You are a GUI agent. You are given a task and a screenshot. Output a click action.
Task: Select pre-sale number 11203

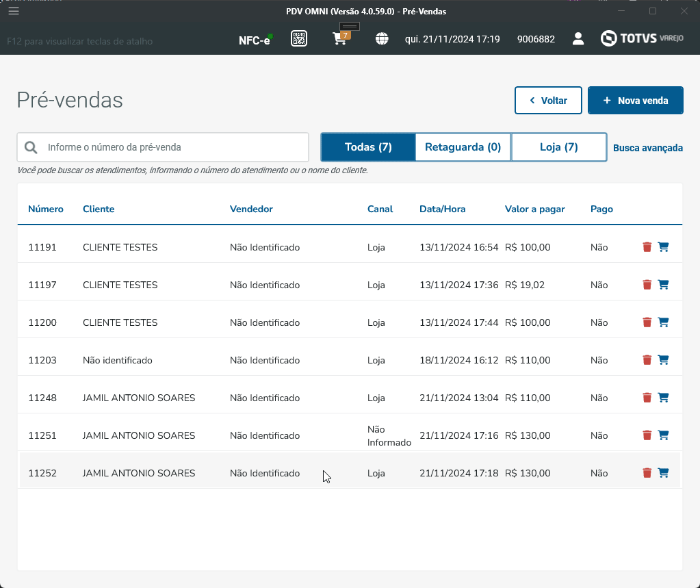click(42, 360)
